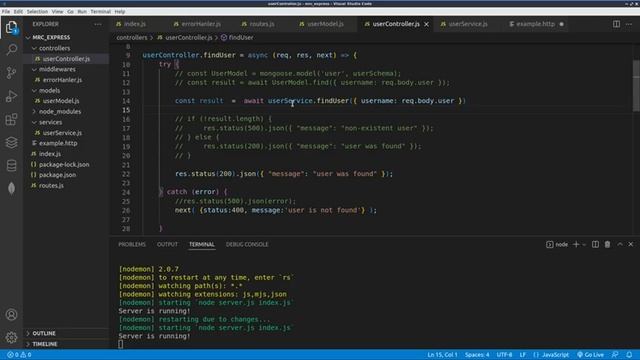Open notifications bell in status bar
The image size is (640, 360).
coord(629,355)
